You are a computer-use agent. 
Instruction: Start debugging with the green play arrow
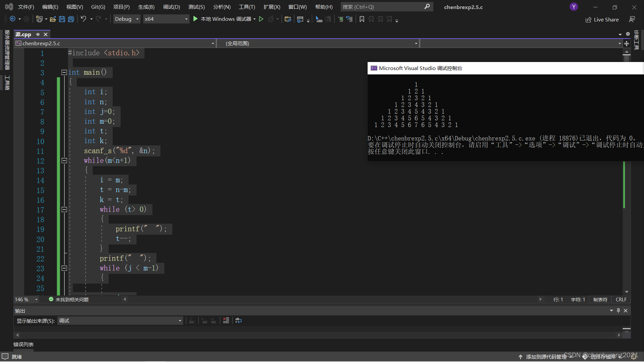click(195, 19)
